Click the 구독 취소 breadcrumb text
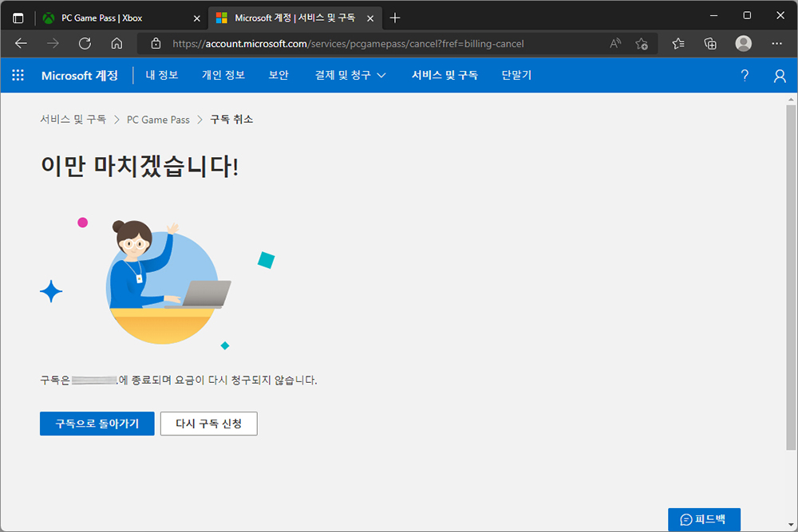 [231, 120]
